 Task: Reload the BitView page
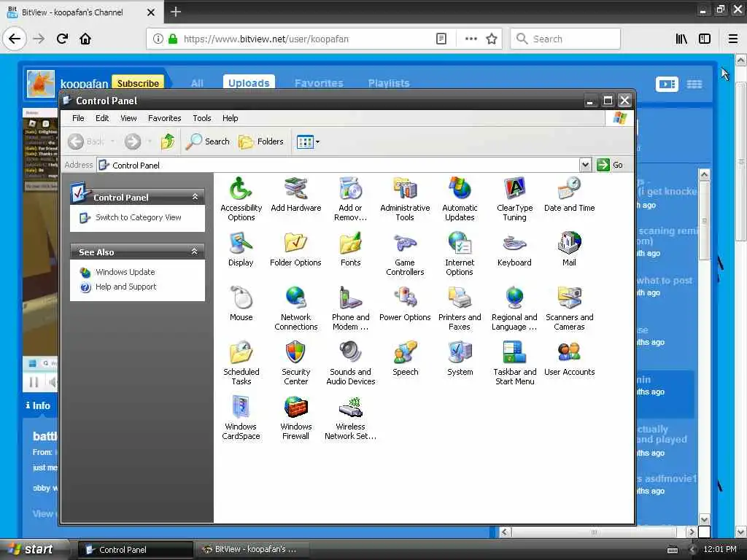63,39
